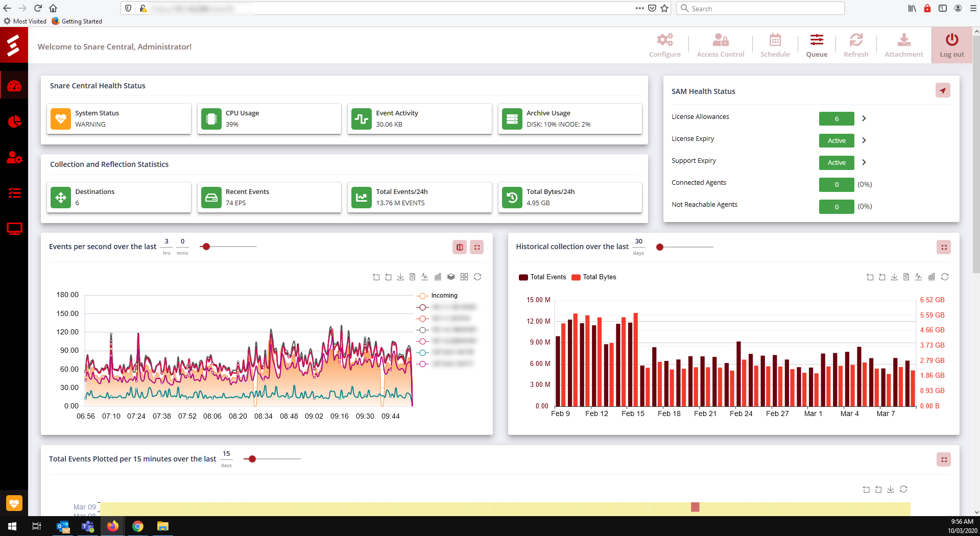Log out of Snare Central
980x536 pixels.
pyautogui.click(x=951, y=45)
